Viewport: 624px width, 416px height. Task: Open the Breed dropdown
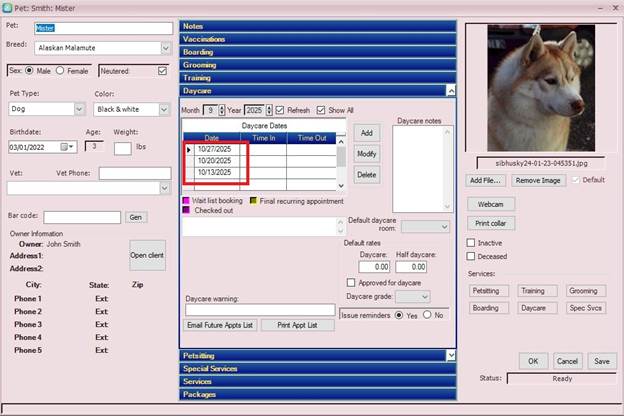point(166,48)
